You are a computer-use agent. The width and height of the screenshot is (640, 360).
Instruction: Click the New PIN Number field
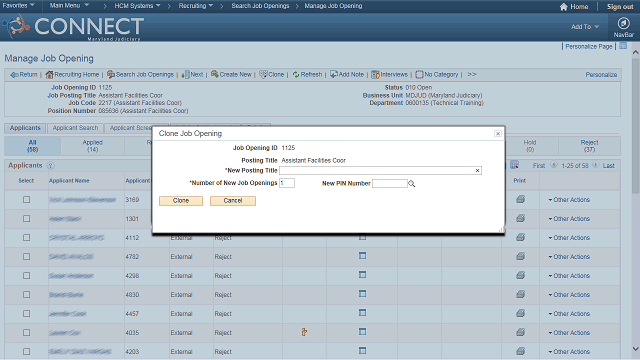[x=389, y=184]
